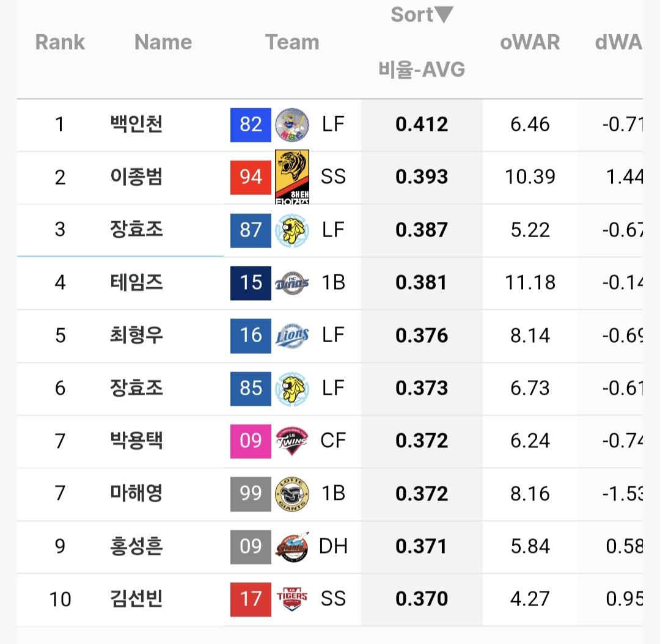Click the LG Twins team logo
The image size is (660, 644).
pos(292,441)
